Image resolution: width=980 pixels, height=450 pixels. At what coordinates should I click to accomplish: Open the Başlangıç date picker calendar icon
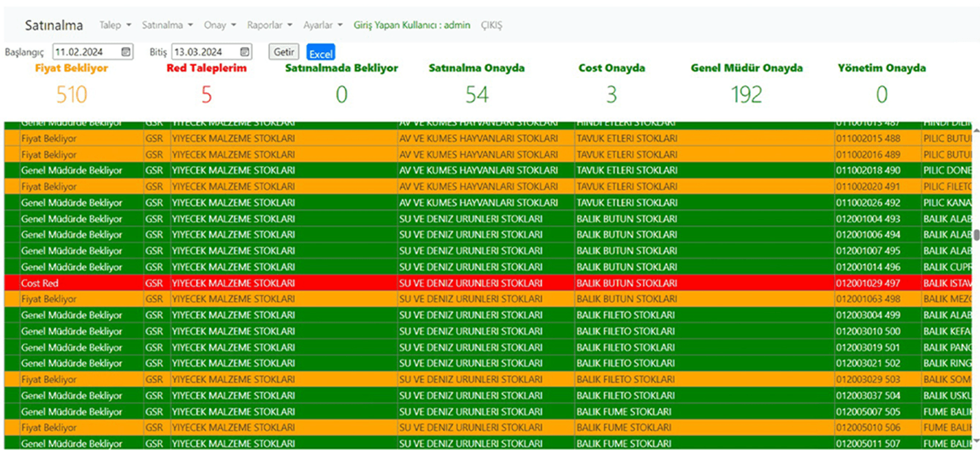click(x=126, y=52)
